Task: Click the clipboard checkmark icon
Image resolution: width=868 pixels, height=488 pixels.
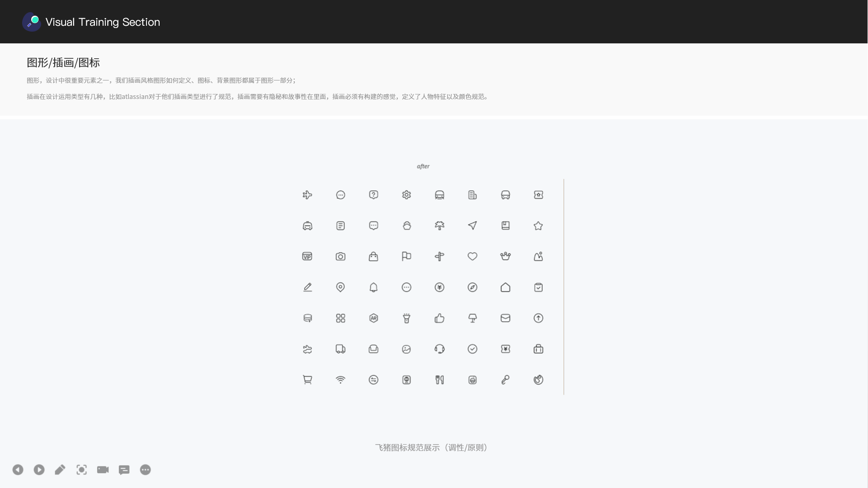Action: click(x=538, y=287)
